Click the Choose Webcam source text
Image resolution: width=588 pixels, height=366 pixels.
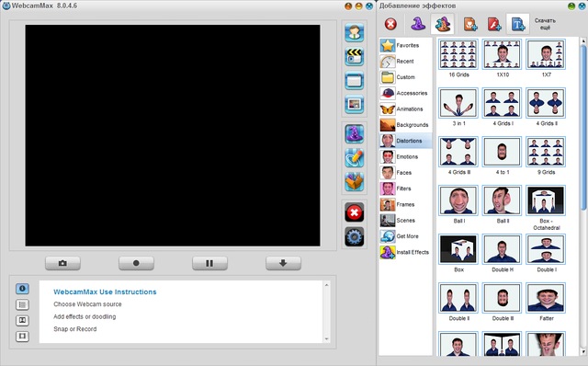click(87, 304)
